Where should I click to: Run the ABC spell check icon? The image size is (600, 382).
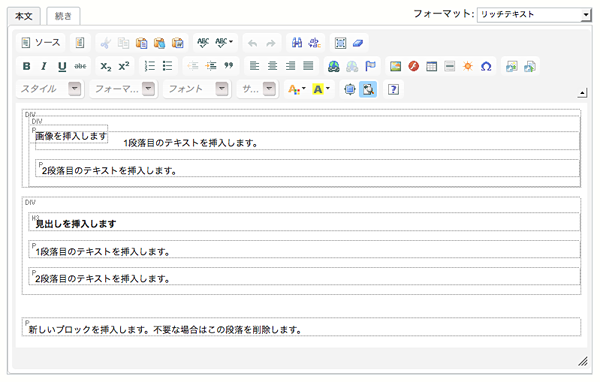pos(203,43)
